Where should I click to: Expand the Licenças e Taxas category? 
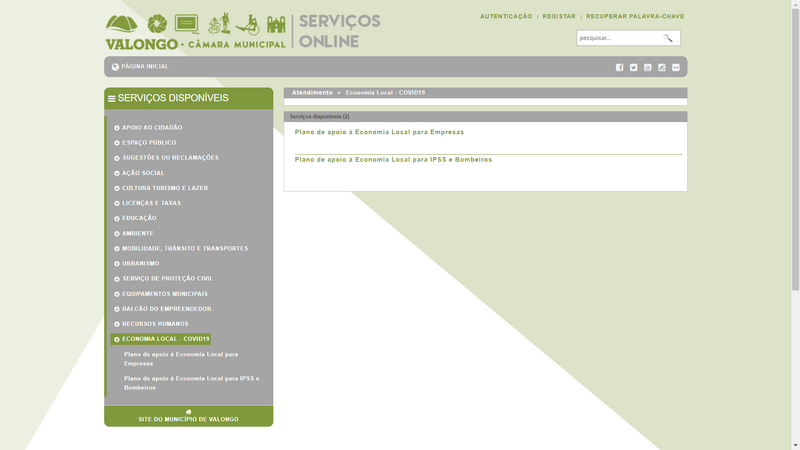(x=151, y=203)
